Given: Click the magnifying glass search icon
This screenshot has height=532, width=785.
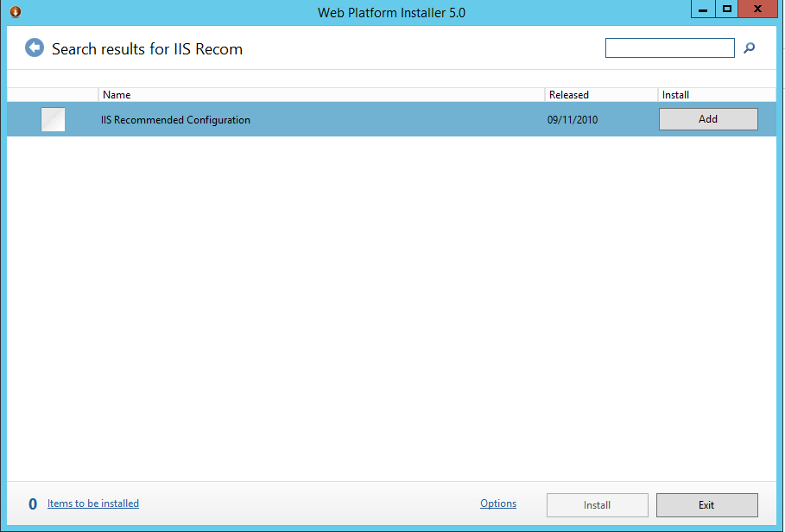Looking at the screenshot, I should 749,48.
